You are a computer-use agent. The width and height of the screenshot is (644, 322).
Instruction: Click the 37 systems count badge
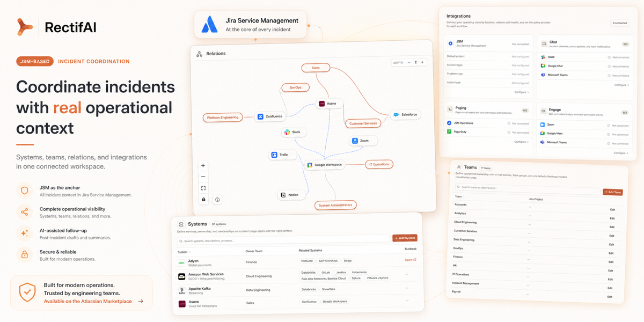(219, 224)
